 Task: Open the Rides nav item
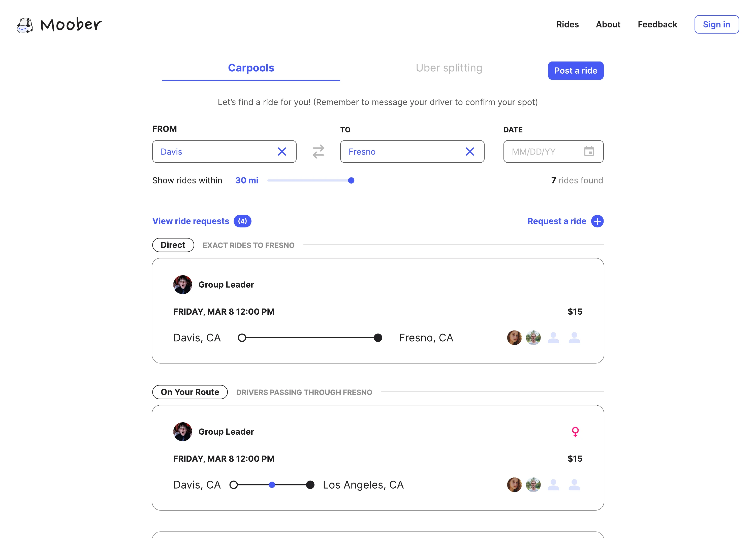point(567,24)
